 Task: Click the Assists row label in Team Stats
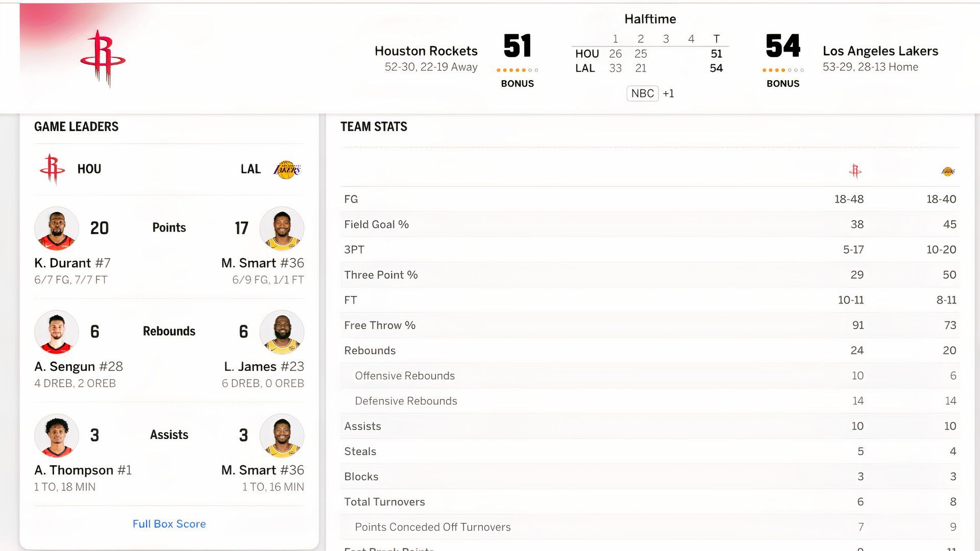(x=362, y=427)
